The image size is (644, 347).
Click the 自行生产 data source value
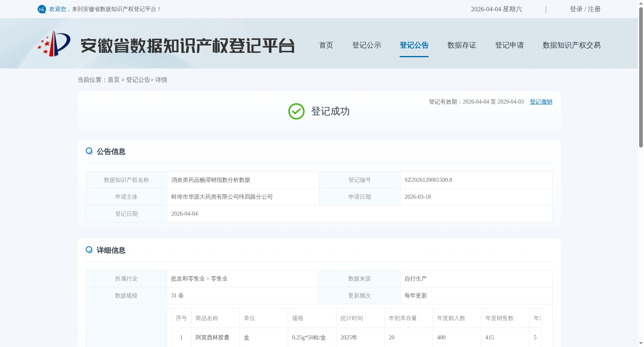[415, 278]
